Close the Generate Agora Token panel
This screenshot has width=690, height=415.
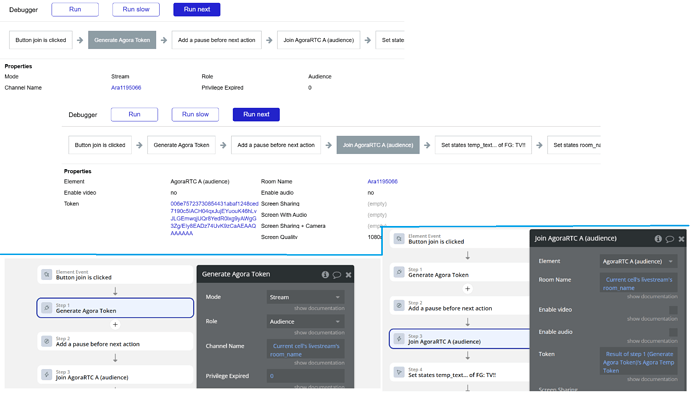(348, 274)
